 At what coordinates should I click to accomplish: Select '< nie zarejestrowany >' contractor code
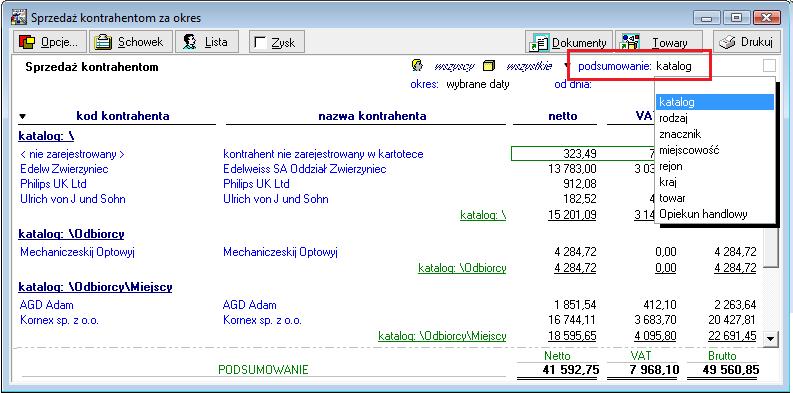(72, 154)
